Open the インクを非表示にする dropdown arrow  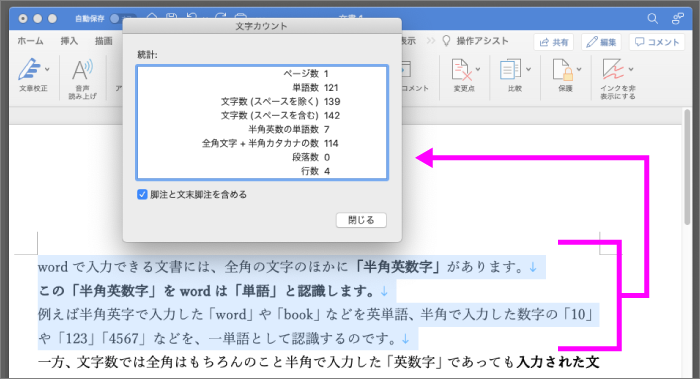[631, 69]
